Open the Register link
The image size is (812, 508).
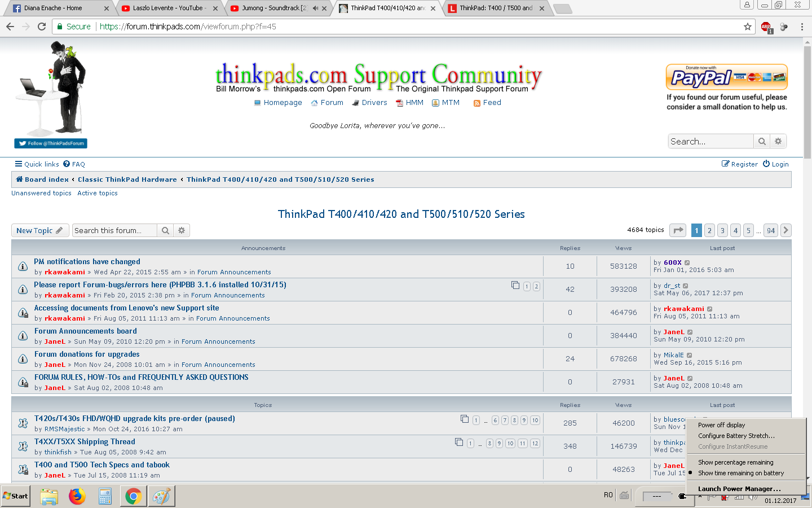(740, 164)
